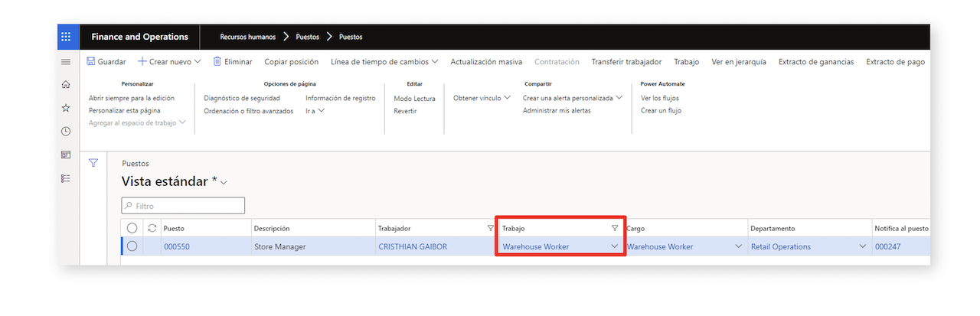The height and width of the screenshot is (316, 980).
Task: Expand Crear una alerta personalizada
Action: pyautogui.click(x=573, y=98)
